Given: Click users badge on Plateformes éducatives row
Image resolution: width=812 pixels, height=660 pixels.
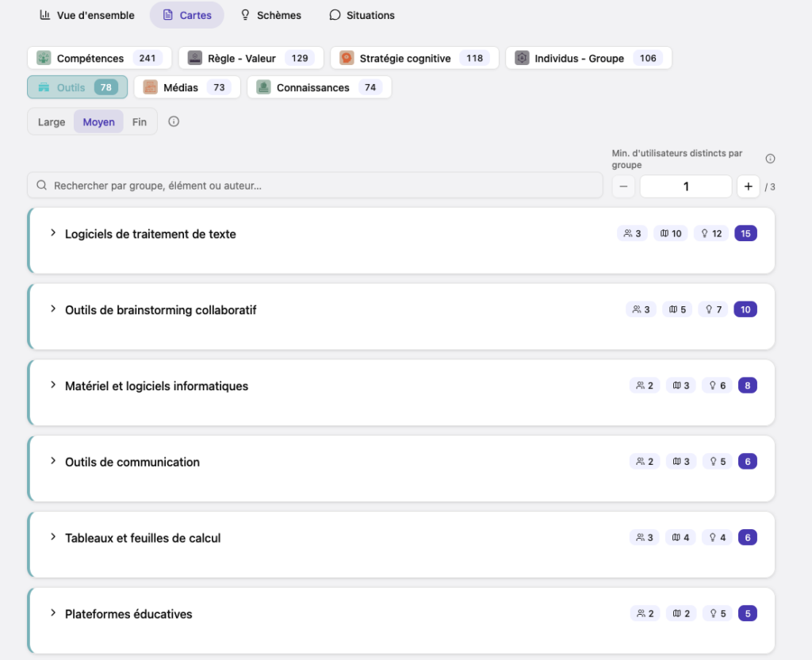Looking at the screenshot, I should coord(645,613).
